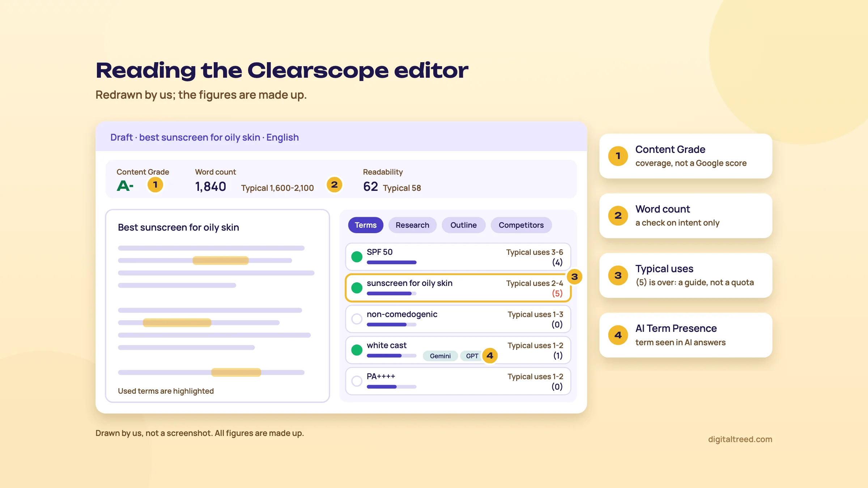Click the Typical 58 readability text
The height and width of the screenshot is (488, 868).
pyautogui.click(x=402, y=188)
